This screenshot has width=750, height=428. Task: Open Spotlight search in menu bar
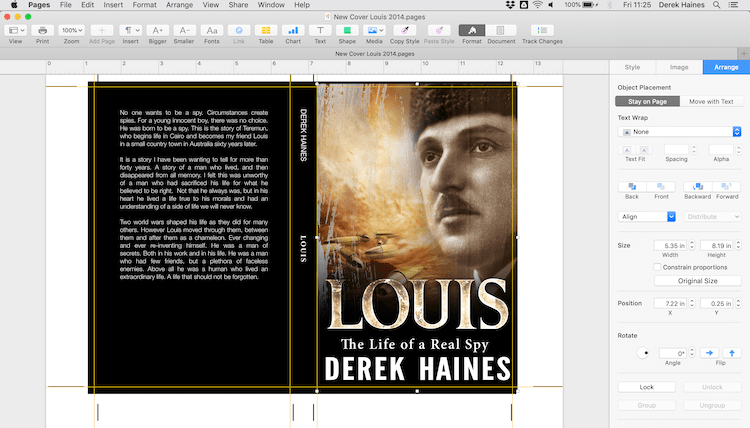(x=717, y=5)
